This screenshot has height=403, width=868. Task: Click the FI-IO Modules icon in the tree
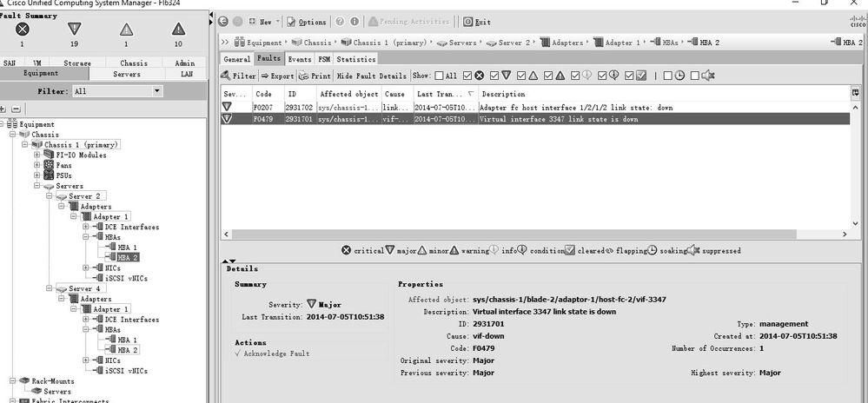[49, 155]
